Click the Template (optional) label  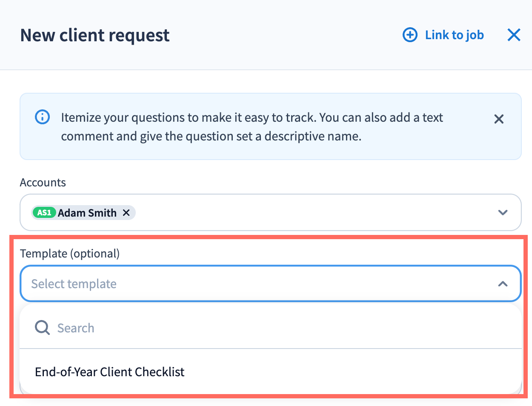70,254
